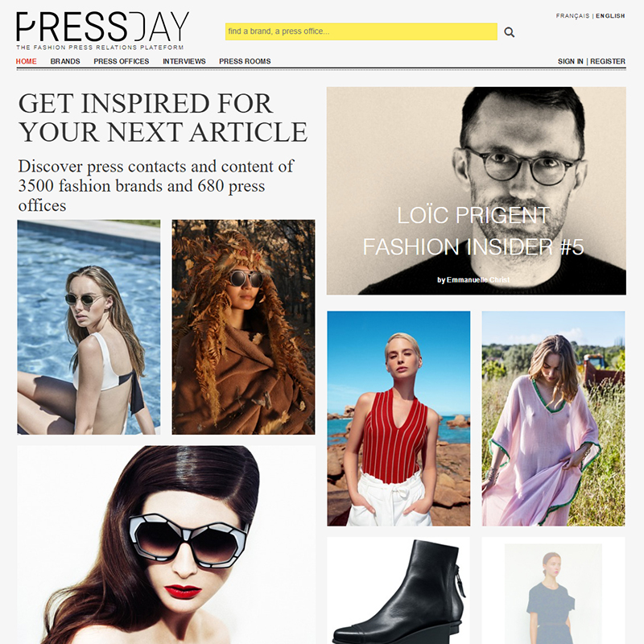Open the poolside swimsuit photo
Viewport: 644px width, 644px height.
click(x=89, y=327)
